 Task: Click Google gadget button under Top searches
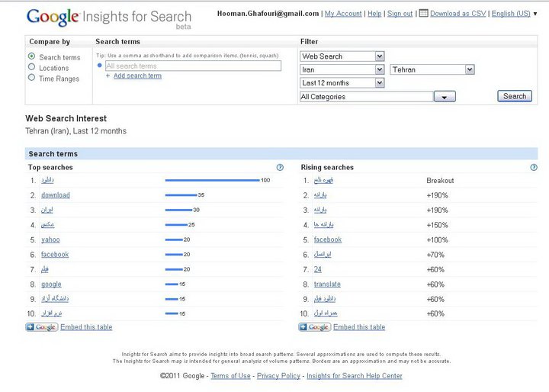pyautogui.click(x=42, y=327)
